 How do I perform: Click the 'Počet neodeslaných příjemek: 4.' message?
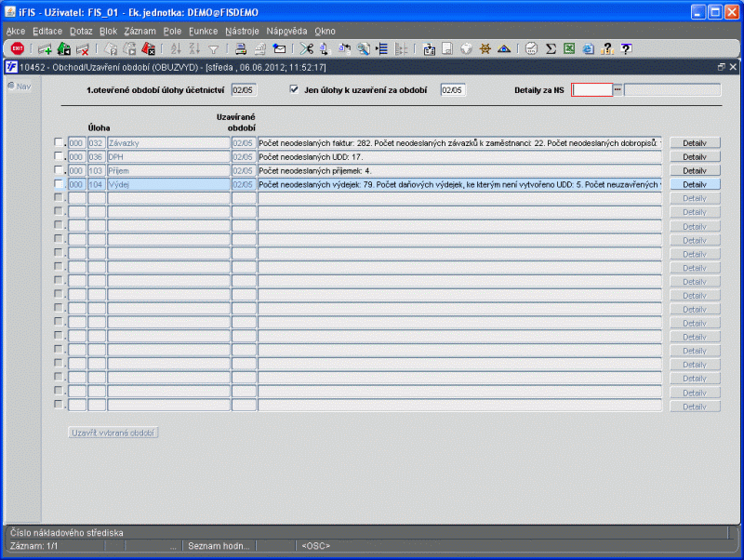click(459, 170)
